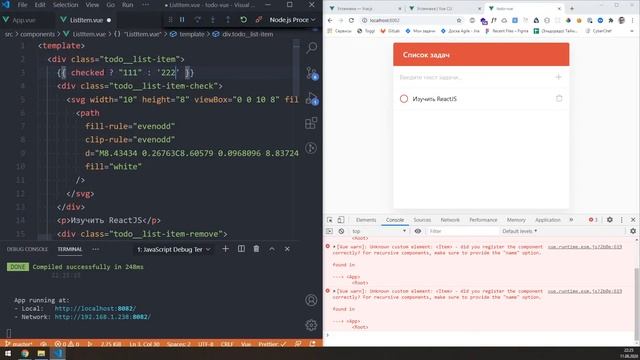Expand the Node.js Process debug dropdown
The height and width of the screenshot is (360, 640).
tap(292, 20)
